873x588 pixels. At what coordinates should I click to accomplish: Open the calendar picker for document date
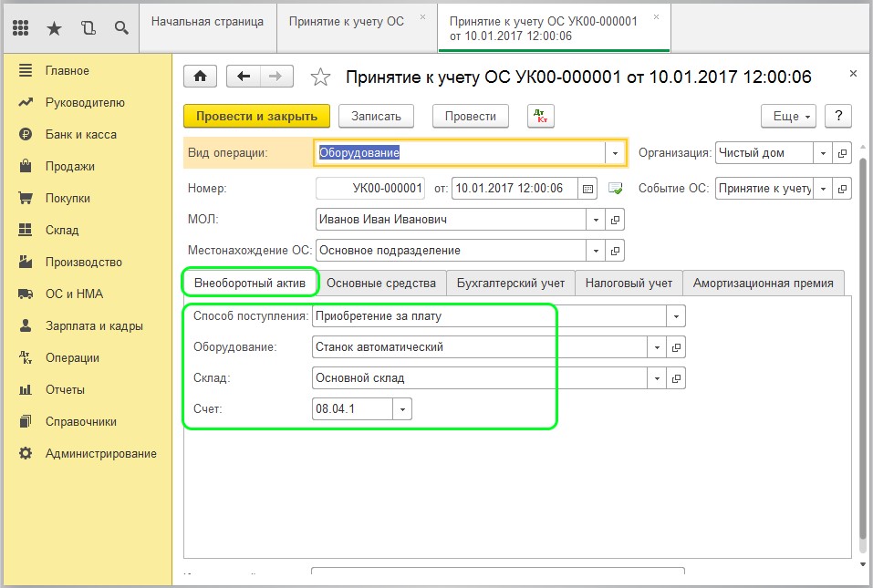coord(587,189)
